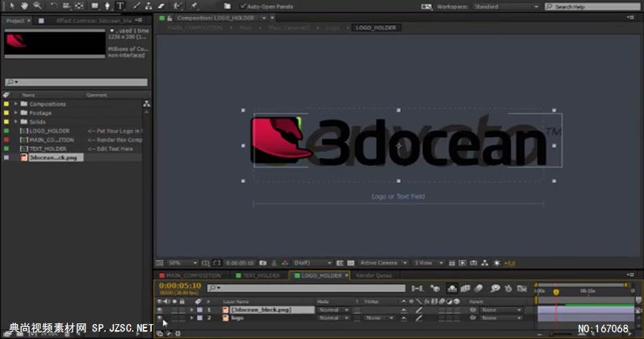Select the Unified Camera tool
Screen dimensions: 644x339
point(66,5)
